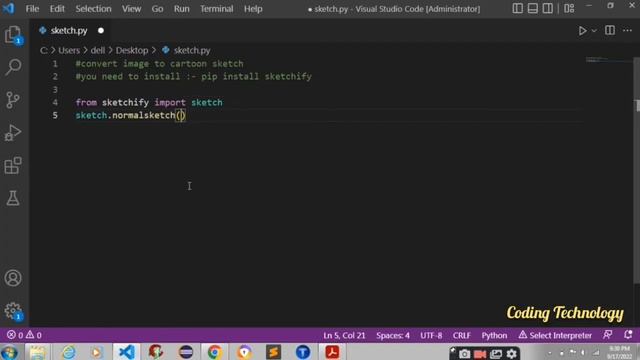Split the editor to the right
This screenshot has width=640, height=360.
coord(610,31)
